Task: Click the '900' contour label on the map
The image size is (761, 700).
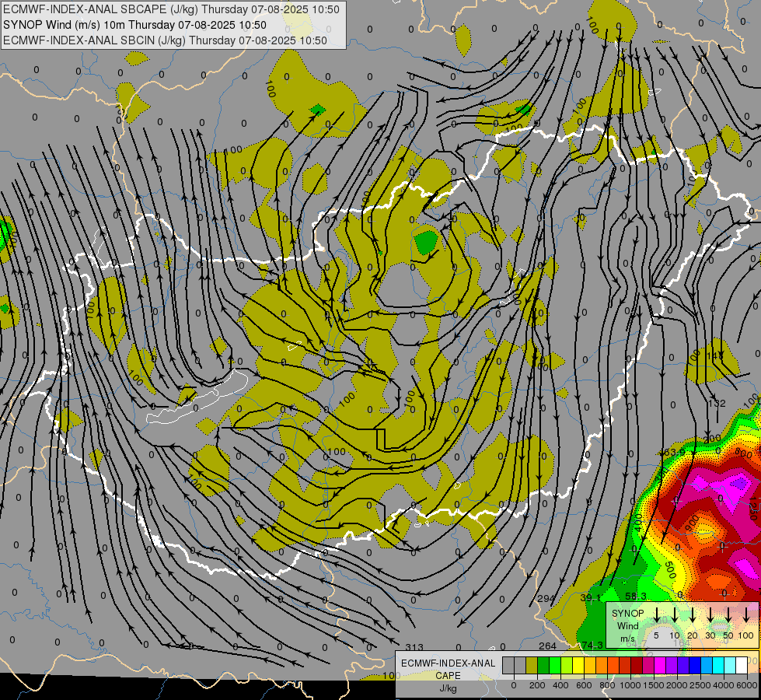Action: [693, 523]
